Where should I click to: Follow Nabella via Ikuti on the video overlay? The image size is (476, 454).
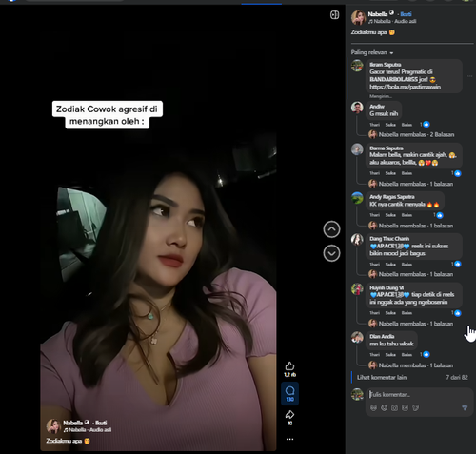(x=101, y=423)
